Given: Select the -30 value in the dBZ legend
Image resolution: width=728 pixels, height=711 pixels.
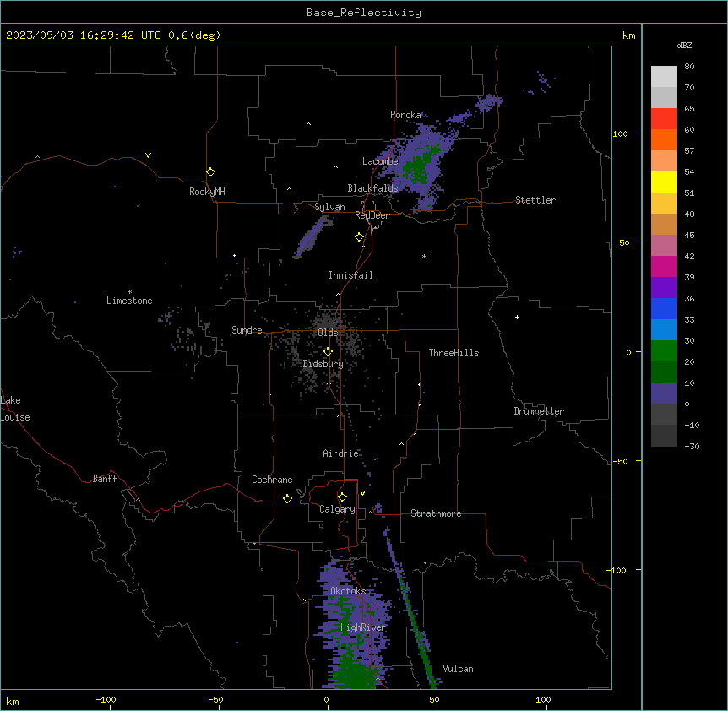Looking at the screenshot, I should coord(692,447).
